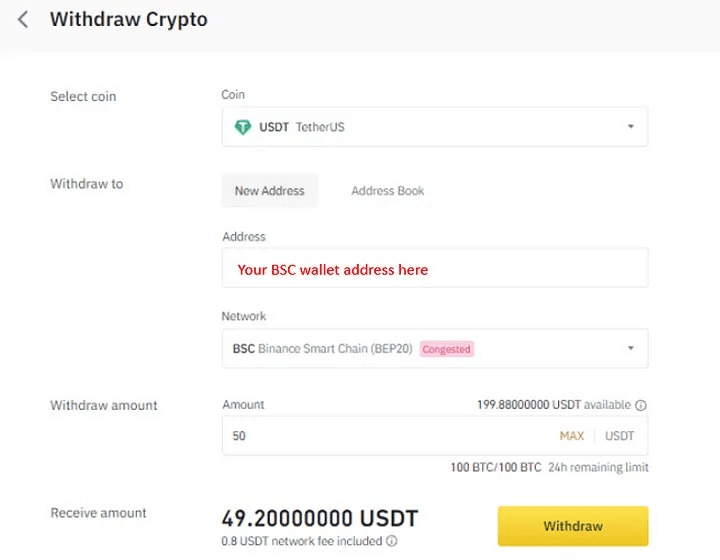This screenshot has height=560, width=720.
Task: Click the wallet address input field
Action: (434, 269)
